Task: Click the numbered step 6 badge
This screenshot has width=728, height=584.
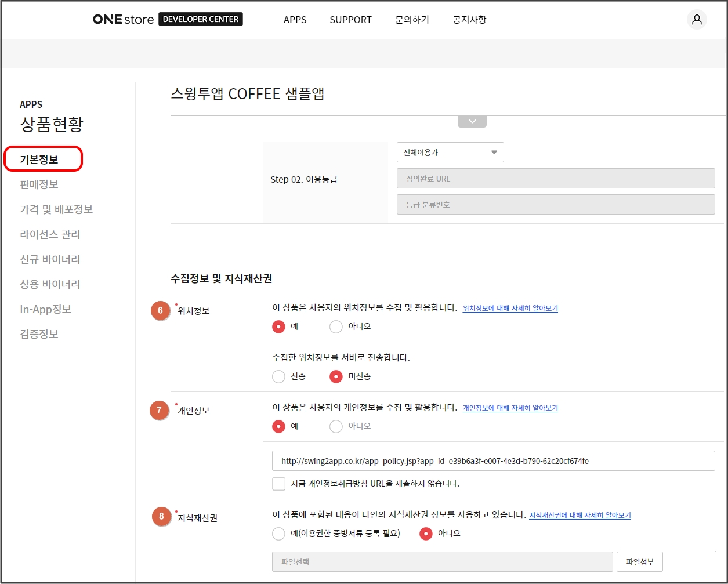Action: 160,311
